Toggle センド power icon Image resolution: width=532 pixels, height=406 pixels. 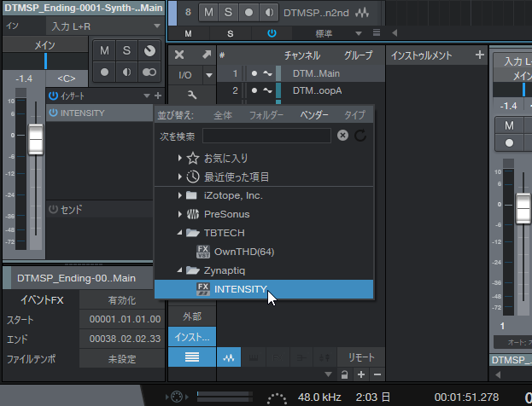click(53, 210)
